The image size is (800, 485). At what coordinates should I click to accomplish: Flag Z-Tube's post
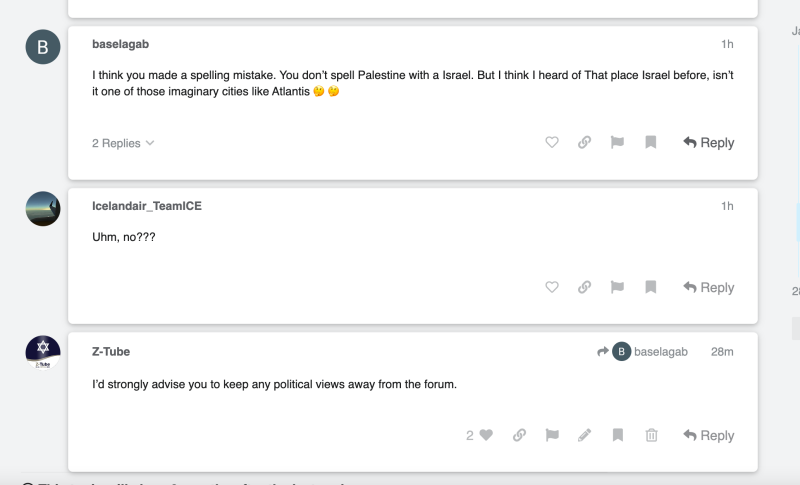click(552, 435)
